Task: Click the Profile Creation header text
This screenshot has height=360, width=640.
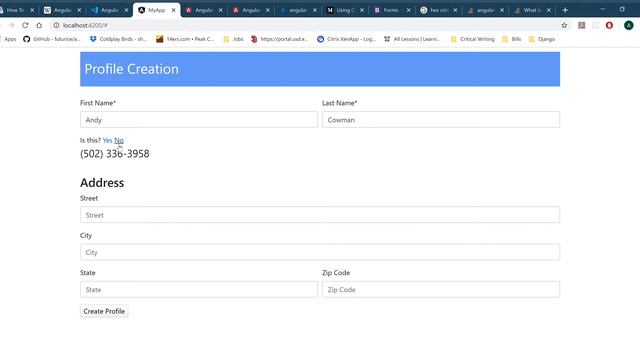Action: click(131, 69)
